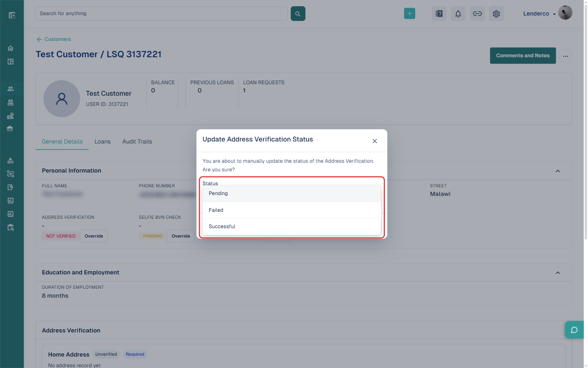
Task: Open the clipboard search icon in sidebar
Action: (x=11, y=227)
